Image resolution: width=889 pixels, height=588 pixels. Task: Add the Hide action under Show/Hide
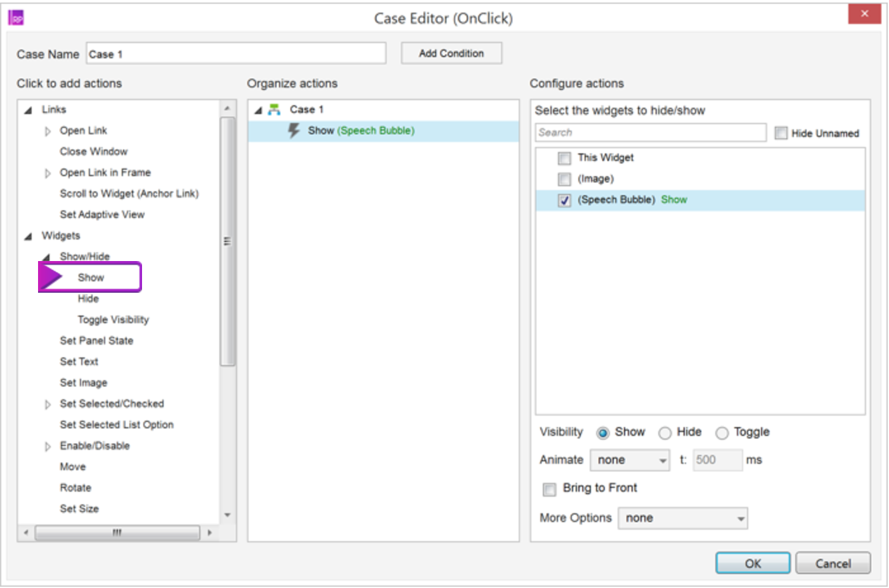click(88, 298)
